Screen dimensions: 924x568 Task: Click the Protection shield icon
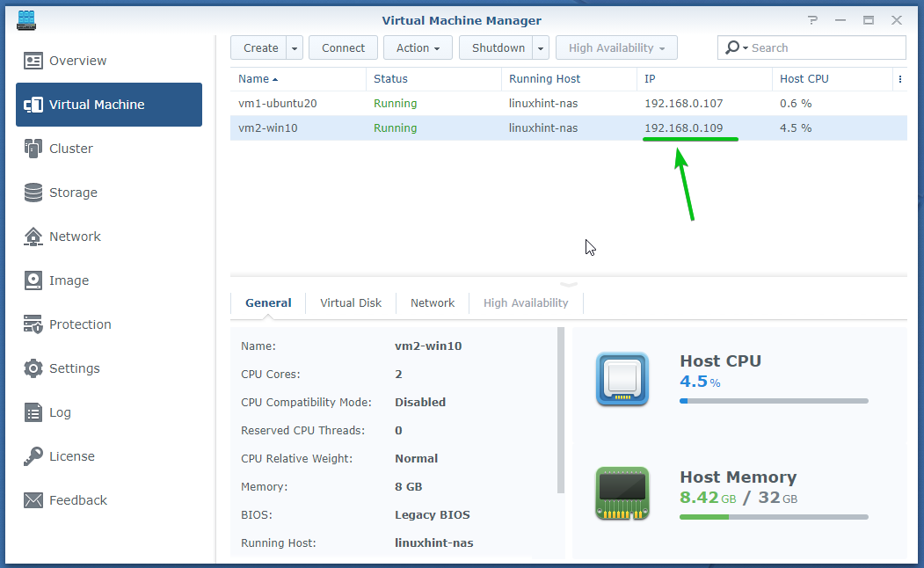point(33,324)
